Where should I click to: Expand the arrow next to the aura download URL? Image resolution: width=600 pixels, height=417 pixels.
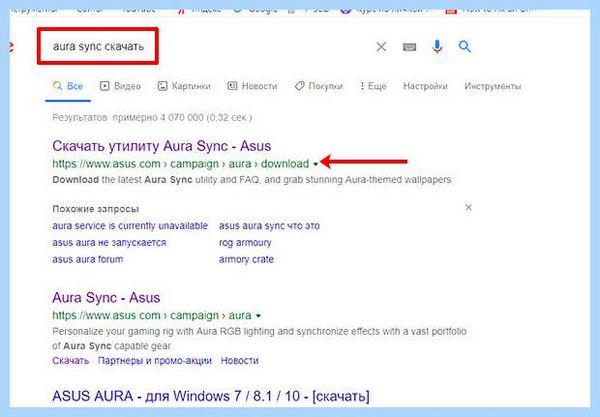coord(315,164)
